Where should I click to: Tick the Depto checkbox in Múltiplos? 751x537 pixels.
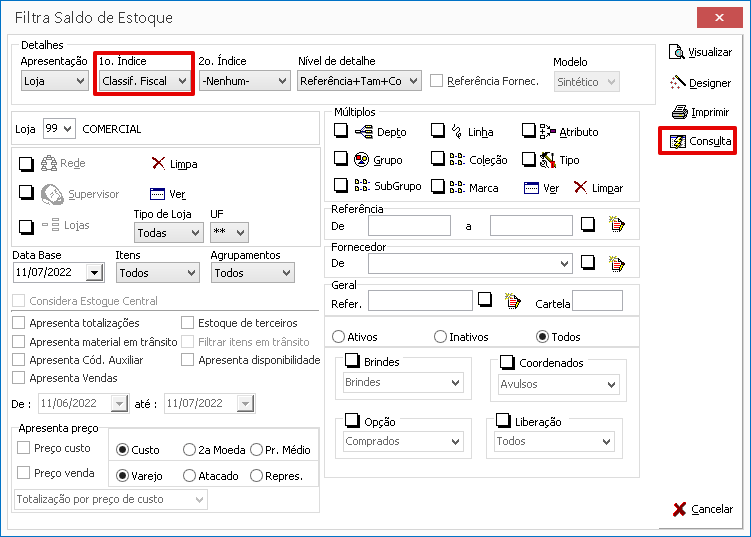341,130
